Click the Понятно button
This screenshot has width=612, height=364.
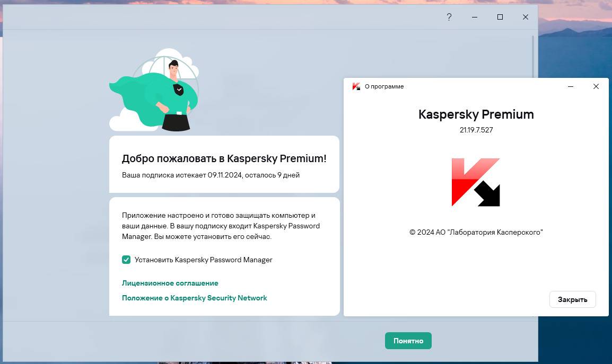click(x=408, y=341)
